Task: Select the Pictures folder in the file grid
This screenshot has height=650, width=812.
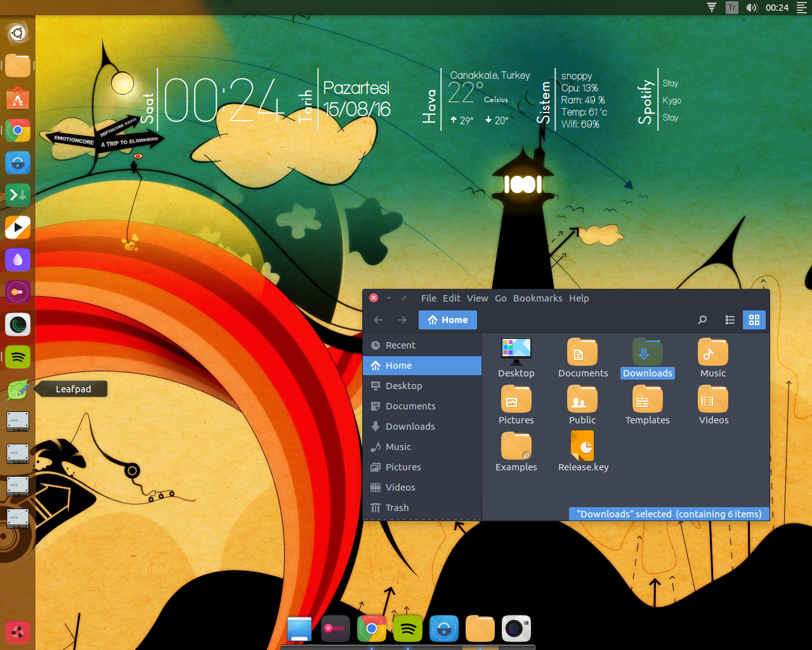Action: tap(516, 406)
